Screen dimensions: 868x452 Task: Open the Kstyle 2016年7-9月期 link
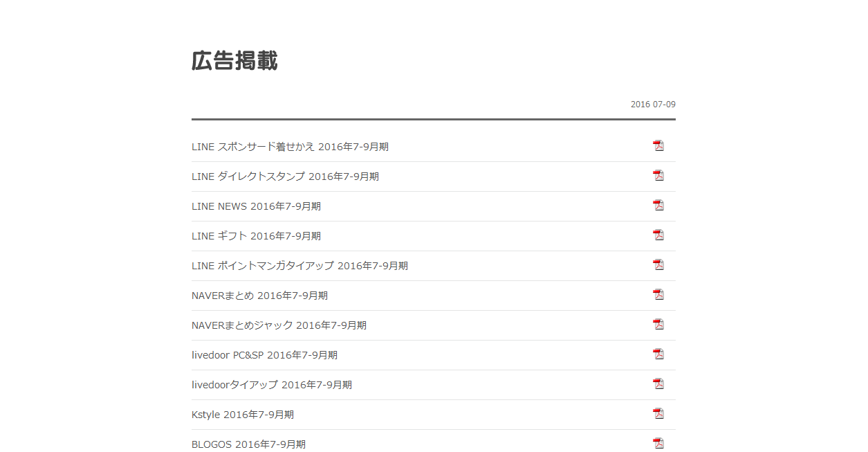pos(243,415)
